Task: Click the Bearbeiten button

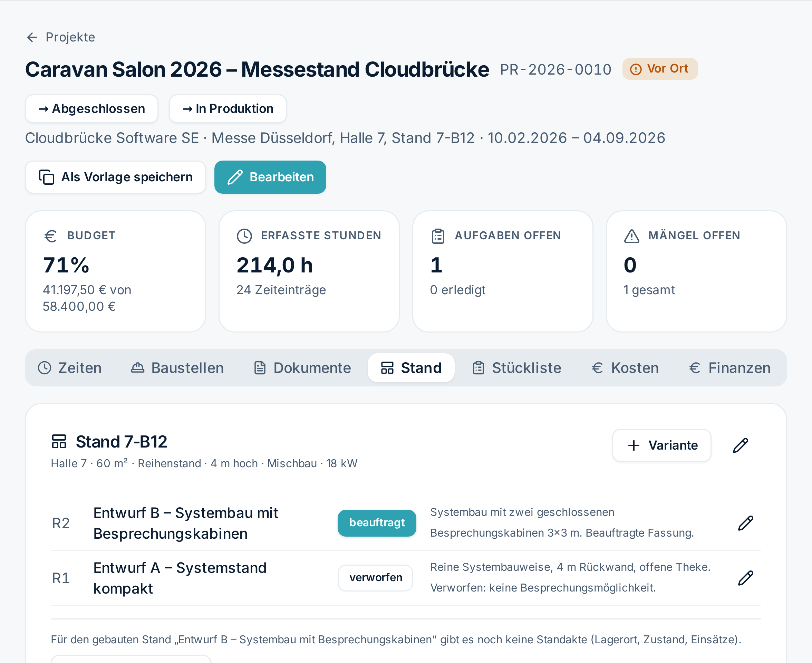Action: (270, 177)
